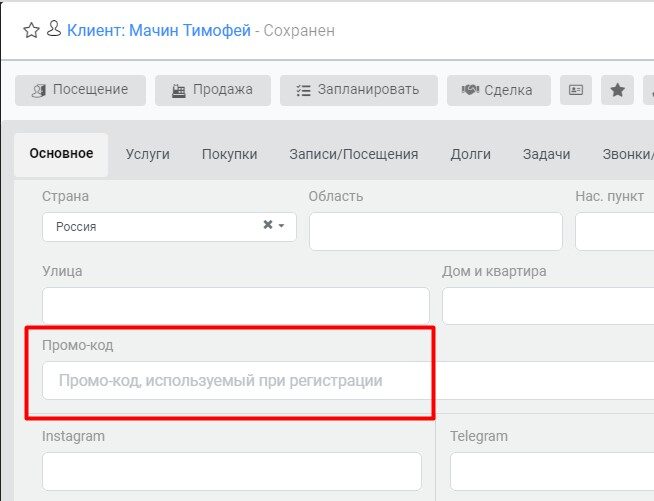Open the Записи/Посещения tab
The image size is (654, 501).
(x=354, y=154)
